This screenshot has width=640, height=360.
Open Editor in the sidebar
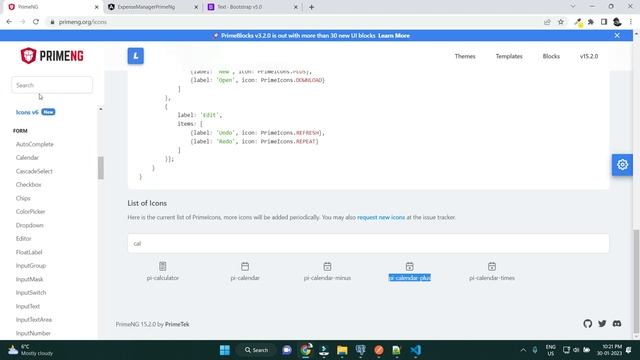(23, 238)
